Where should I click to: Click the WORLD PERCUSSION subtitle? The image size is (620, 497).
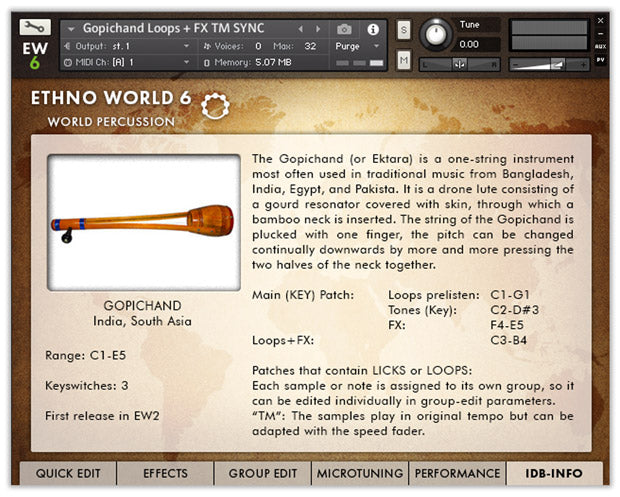click(111, 122)
